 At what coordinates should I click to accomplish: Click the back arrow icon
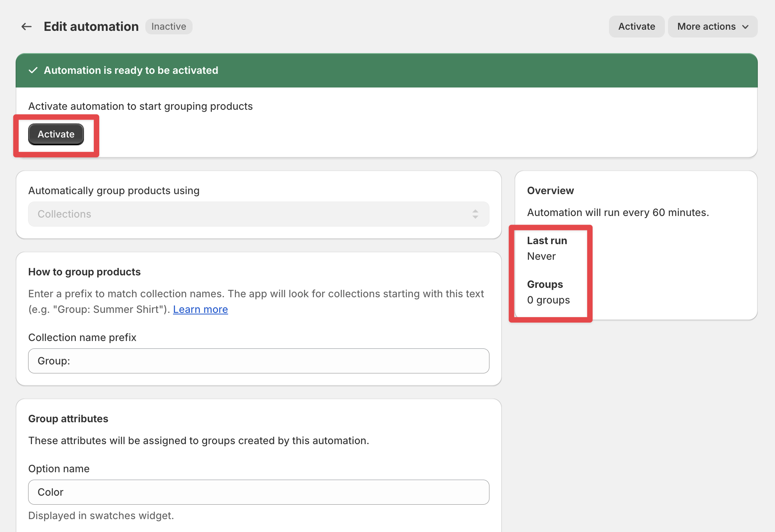point(26,27)
